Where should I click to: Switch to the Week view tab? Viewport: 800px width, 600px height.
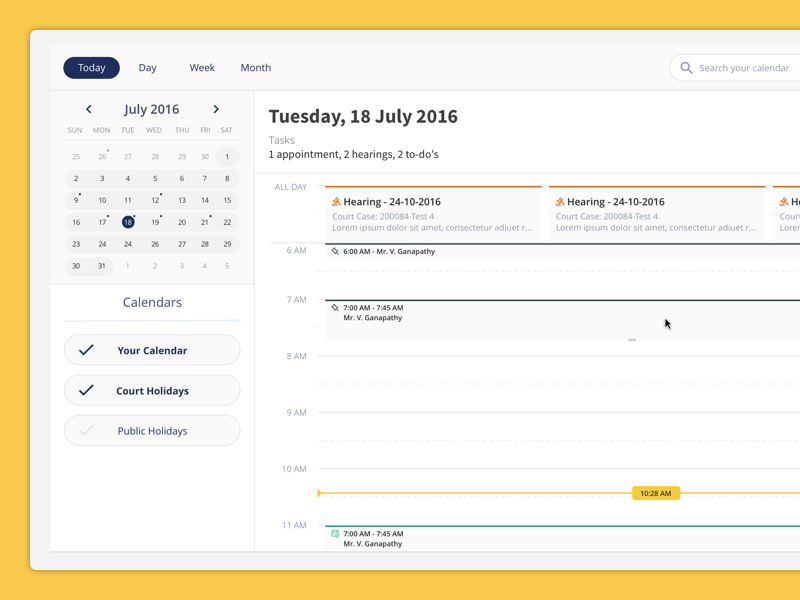(202, 67)
